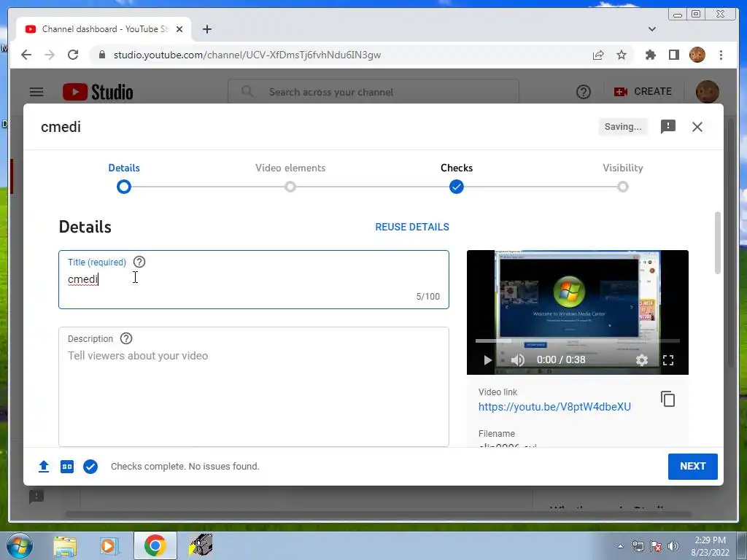The height and width of the screenshot is (560, 747).
Task: Open Chrome three-dot menu
Action: tap(721, 55)
